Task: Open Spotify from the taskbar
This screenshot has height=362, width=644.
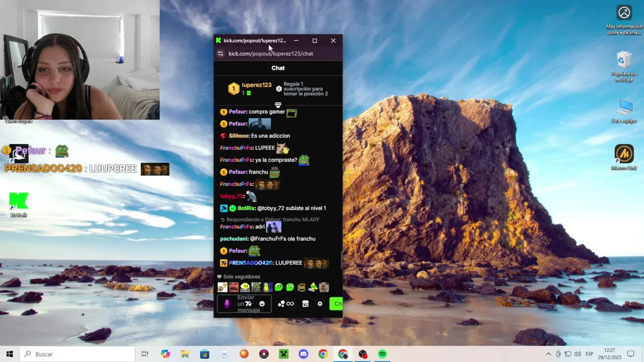Action: point(382,354)
